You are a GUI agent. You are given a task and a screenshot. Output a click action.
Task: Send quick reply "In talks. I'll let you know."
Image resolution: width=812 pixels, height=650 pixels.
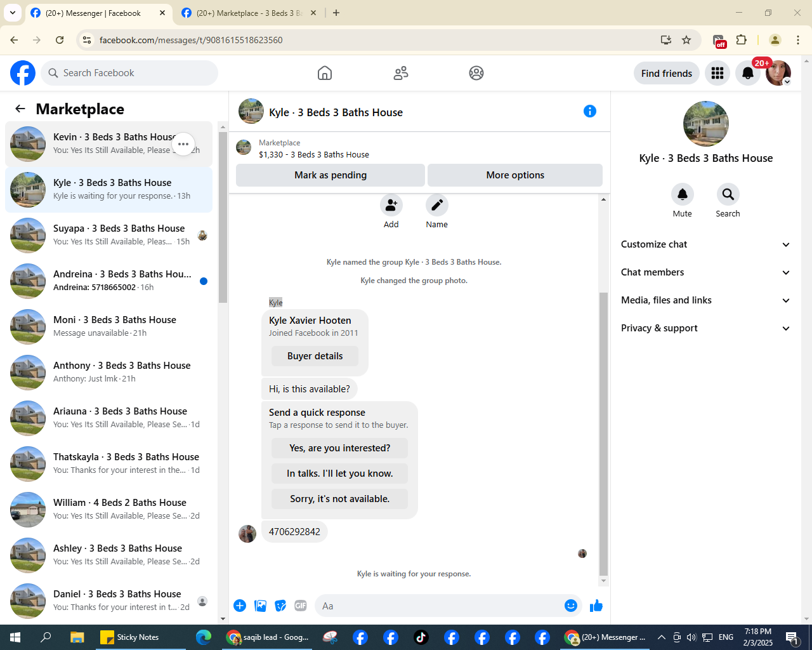pos(339,474)
